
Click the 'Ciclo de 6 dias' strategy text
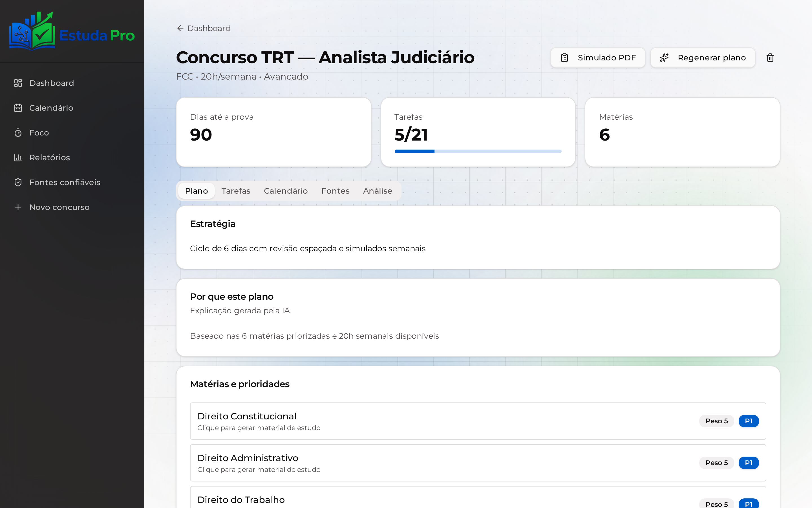coord(308,249)
